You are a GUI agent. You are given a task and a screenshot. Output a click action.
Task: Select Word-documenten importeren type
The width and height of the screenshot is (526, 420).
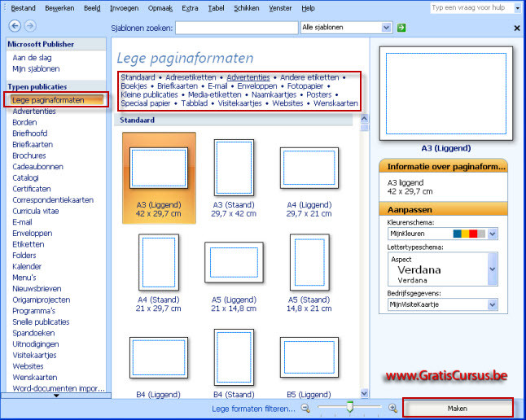click(59, 388)
